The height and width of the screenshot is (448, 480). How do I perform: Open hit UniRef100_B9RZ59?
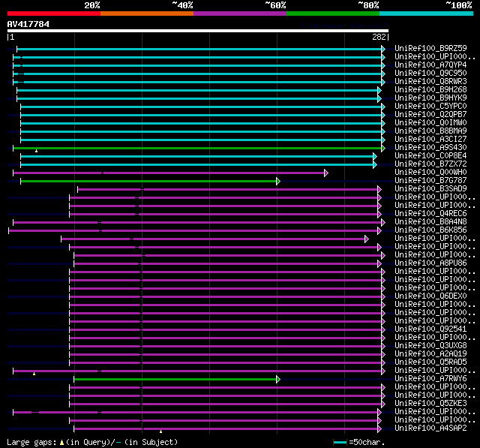click(x=430, y=48)
